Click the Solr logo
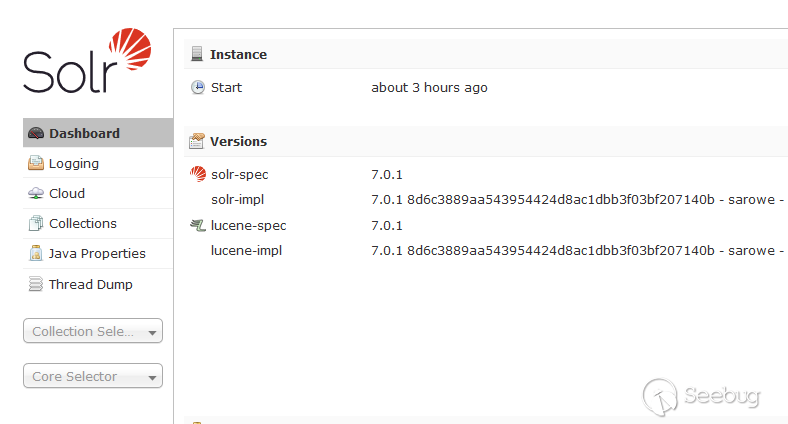Viewport: 788px width, 424px height. point(87,62)
